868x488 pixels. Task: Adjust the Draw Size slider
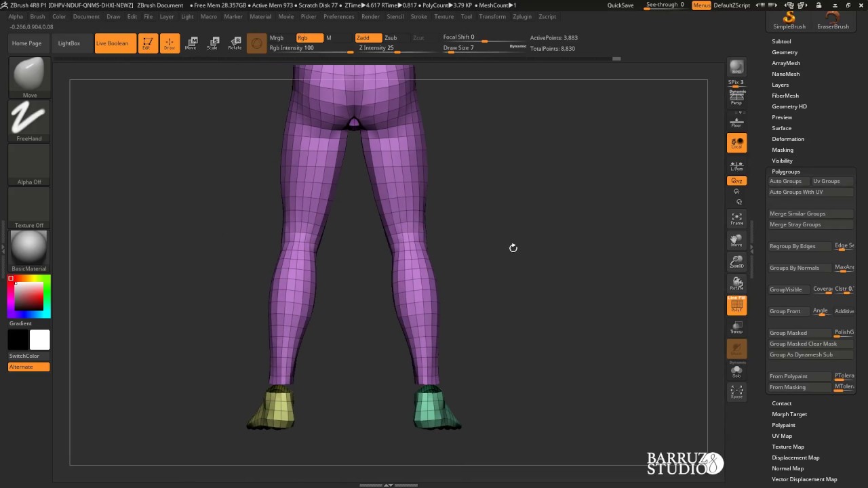(484, 48)
